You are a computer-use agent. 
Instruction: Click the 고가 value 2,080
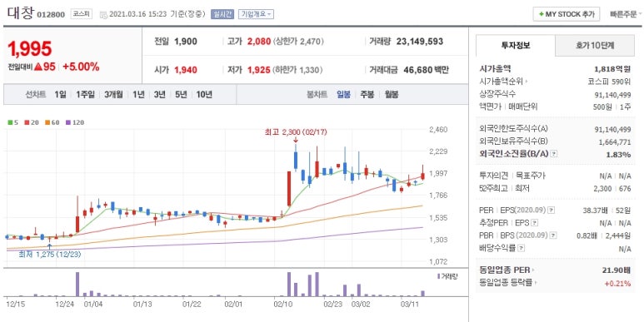(x=259, y=42)
